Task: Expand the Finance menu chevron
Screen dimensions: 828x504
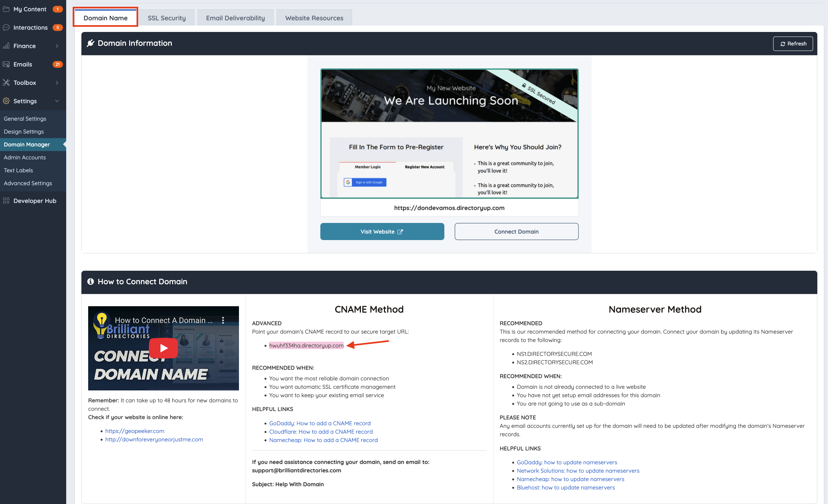Action: point(57,46)
